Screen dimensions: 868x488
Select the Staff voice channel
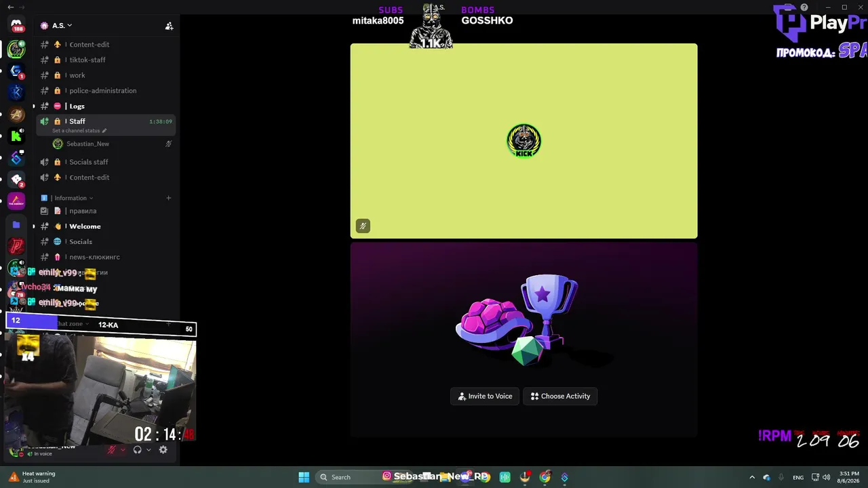point(106,125)
